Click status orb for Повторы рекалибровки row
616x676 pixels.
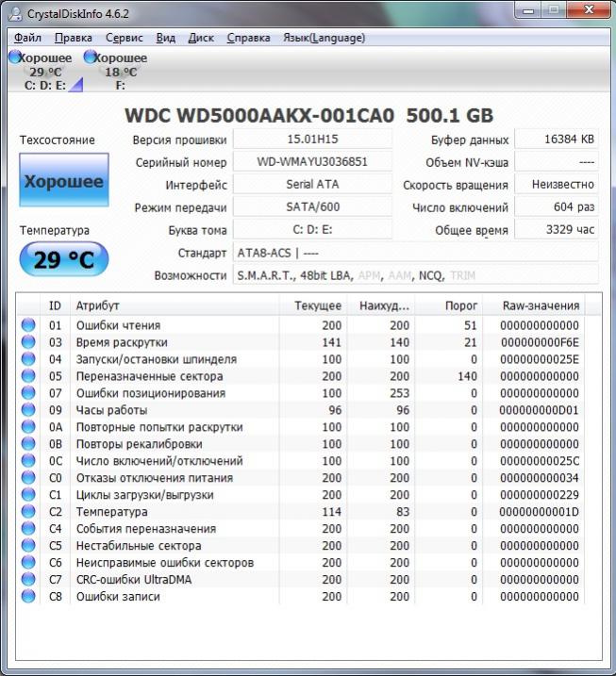click(28, 444)
